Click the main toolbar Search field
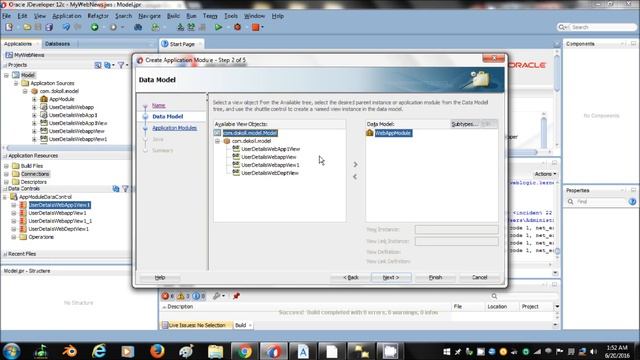The width and height of the screenshot is (640, 360). pos(597,27)
